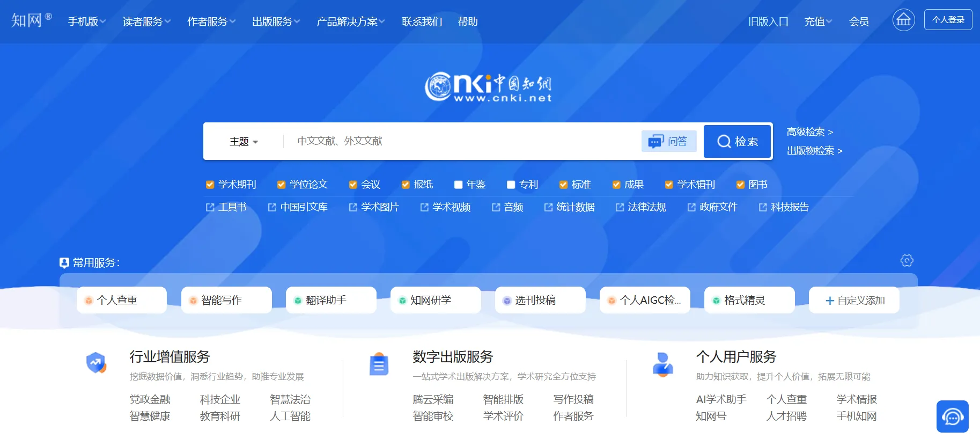Click the CNKI logo
The image size is (980, 446).
pyautogui.click(x=488, y=87)
